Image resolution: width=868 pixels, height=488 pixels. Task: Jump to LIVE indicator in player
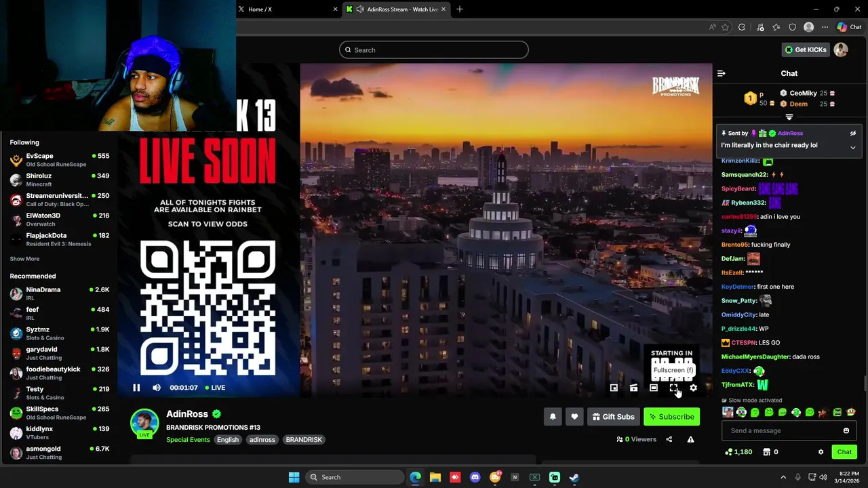(x=215, y=388)
